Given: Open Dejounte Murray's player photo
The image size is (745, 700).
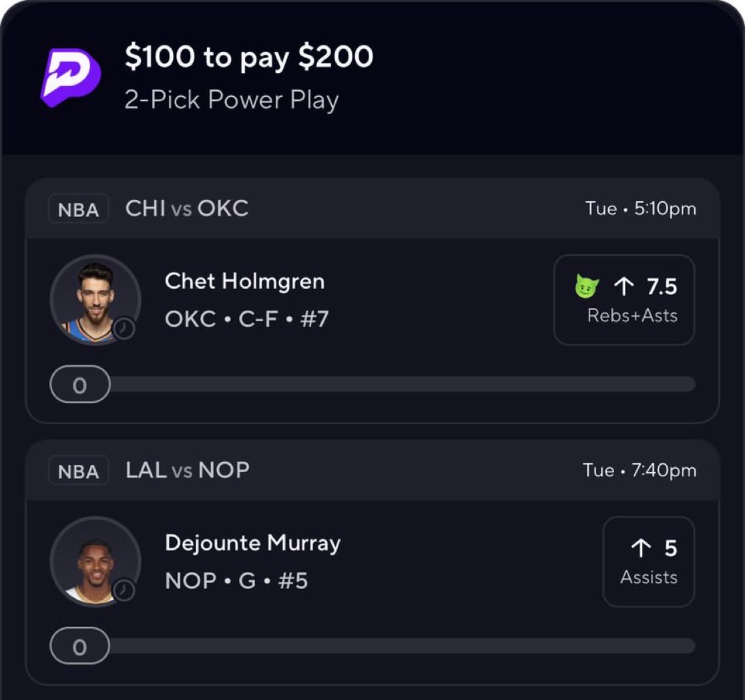Looking at the screenshot, I should click(94, 561).
